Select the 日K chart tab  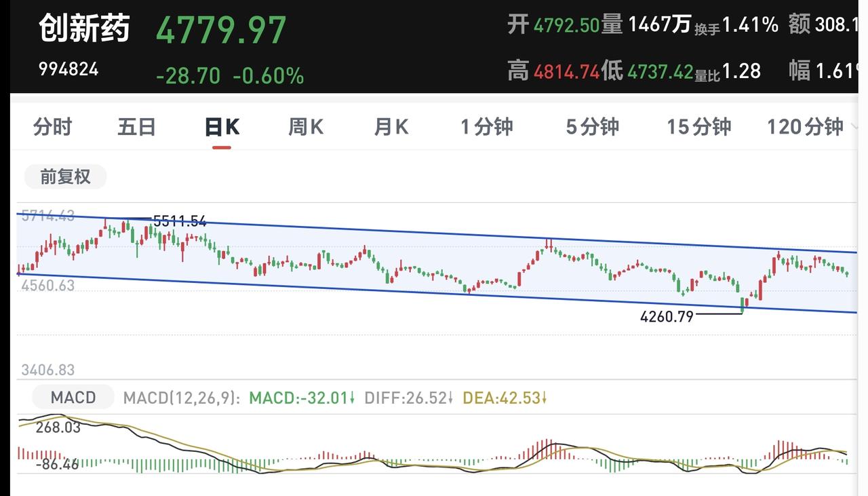tap(222, 127)
